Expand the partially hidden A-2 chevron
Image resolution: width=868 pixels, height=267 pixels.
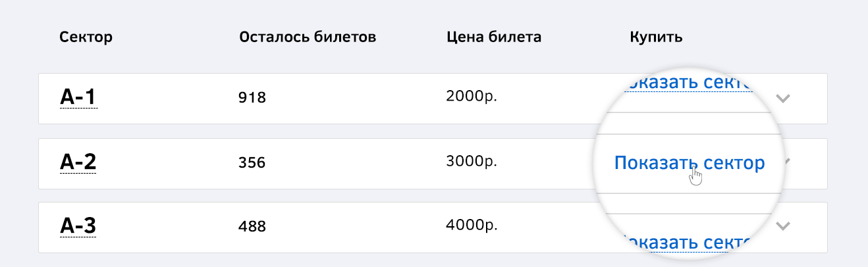click(786, 162)
